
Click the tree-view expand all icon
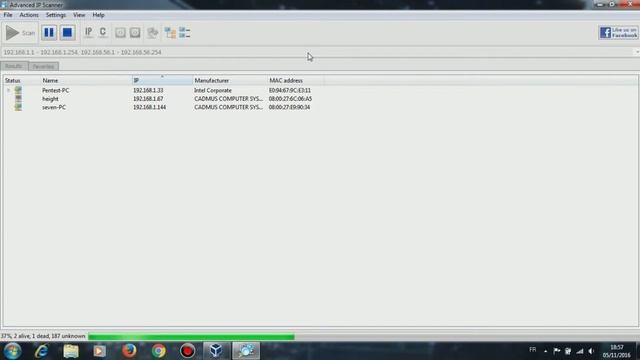point(170,33)
